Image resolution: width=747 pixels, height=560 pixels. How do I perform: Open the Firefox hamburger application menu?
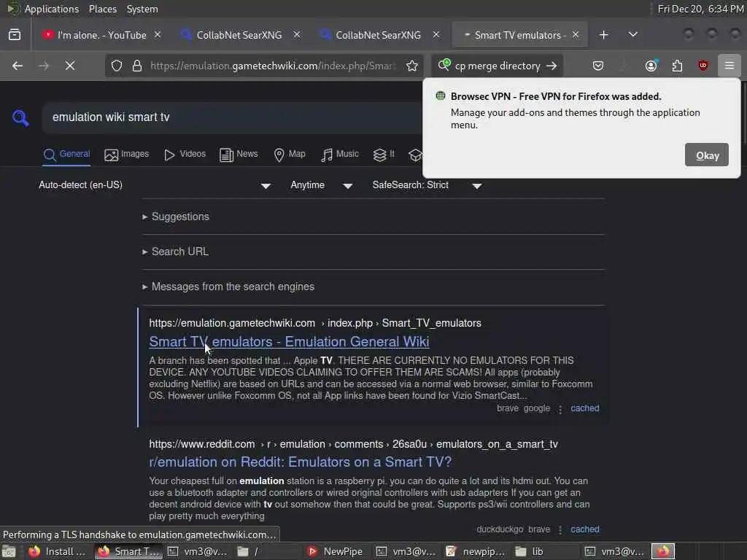[x=729, y=66]
